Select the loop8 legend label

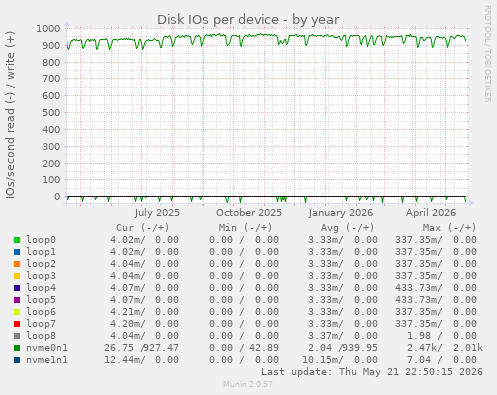[x=41, y=336]
